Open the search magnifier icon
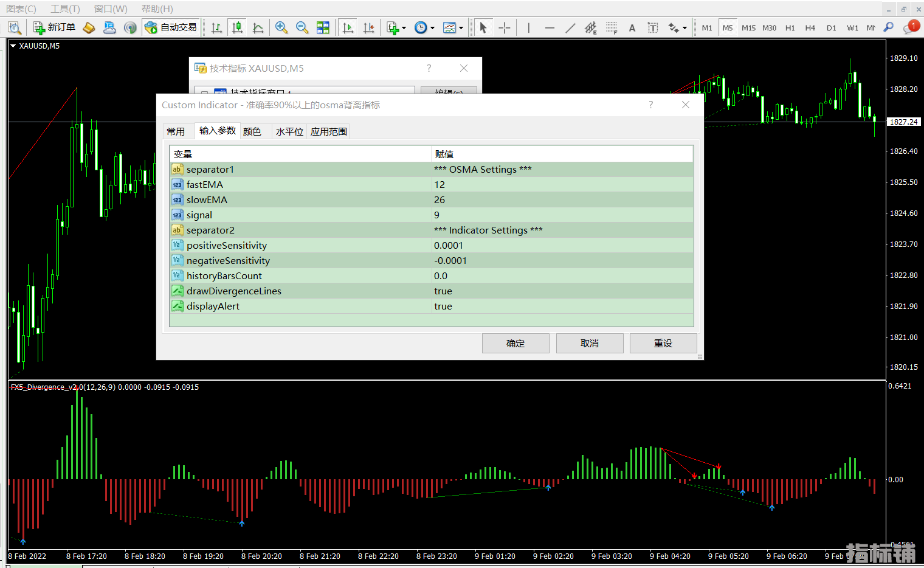 point(888,27)
